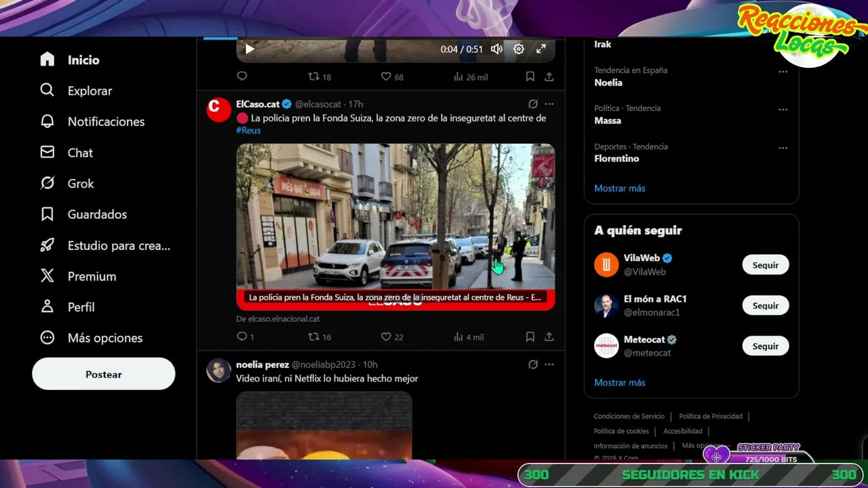Expand video to fullscreen
Screen dimensions: 868x488
(541, 49)
